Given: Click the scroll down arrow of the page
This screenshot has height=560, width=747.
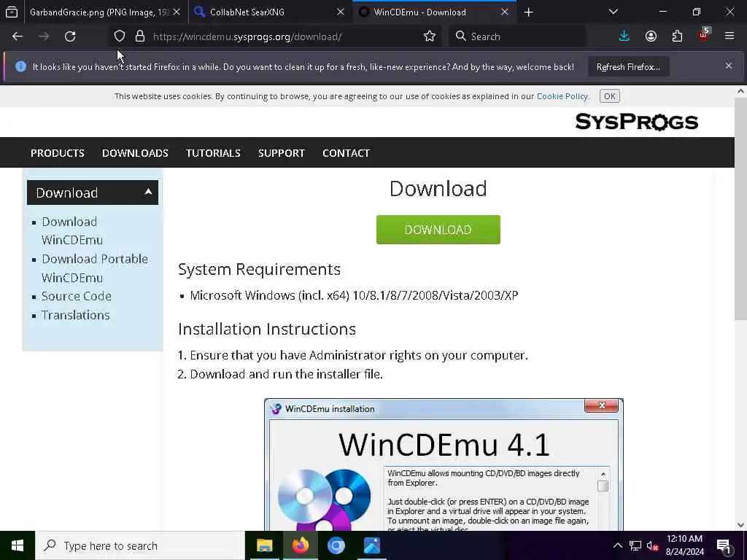Looking at the screenshot, I should (740, 525).
